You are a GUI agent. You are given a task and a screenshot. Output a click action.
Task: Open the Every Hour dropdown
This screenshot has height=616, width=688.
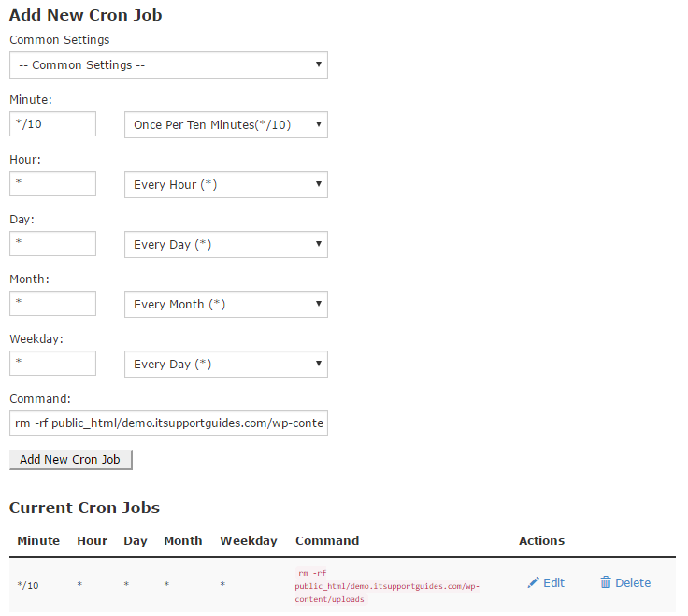click(x=225, y=184)
